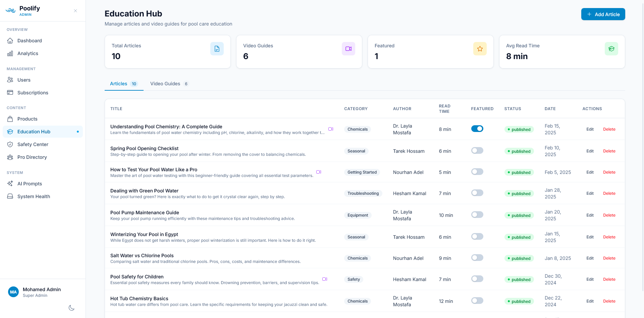This screenshot has height=318, width=644.
Task: Click the 12 min read time cell
Action: tap(446, 301)
